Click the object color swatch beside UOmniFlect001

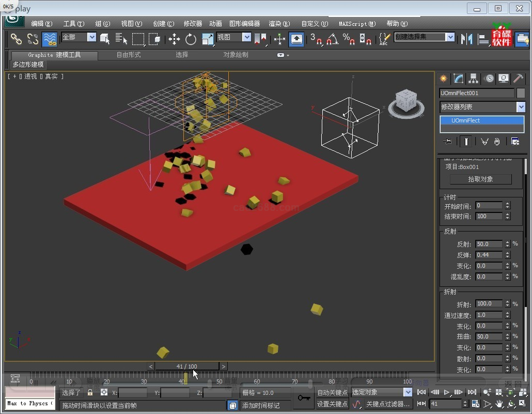521,93
